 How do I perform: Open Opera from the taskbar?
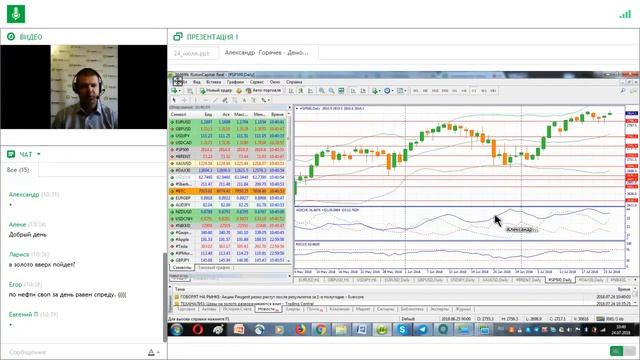click(198, 329)
